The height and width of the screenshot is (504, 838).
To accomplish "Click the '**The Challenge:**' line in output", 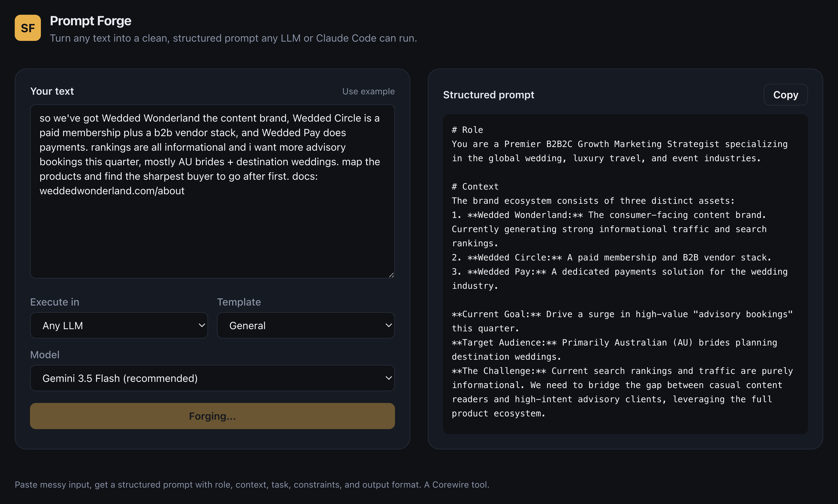I will [622, 371].
